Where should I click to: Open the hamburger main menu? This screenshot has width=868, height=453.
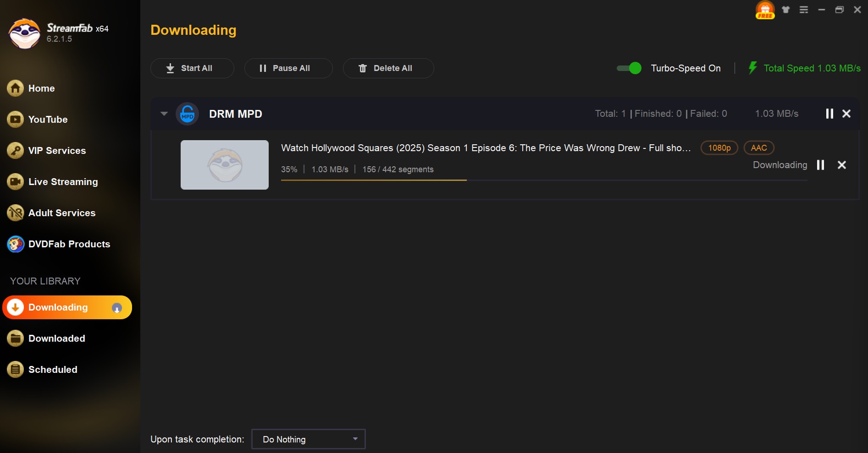coord(804,10)
